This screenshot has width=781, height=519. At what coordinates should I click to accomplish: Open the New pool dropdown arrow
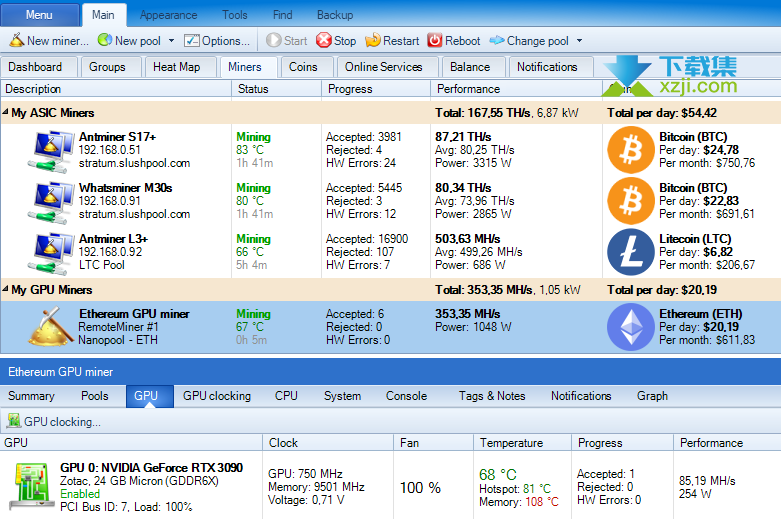(171, 41)
